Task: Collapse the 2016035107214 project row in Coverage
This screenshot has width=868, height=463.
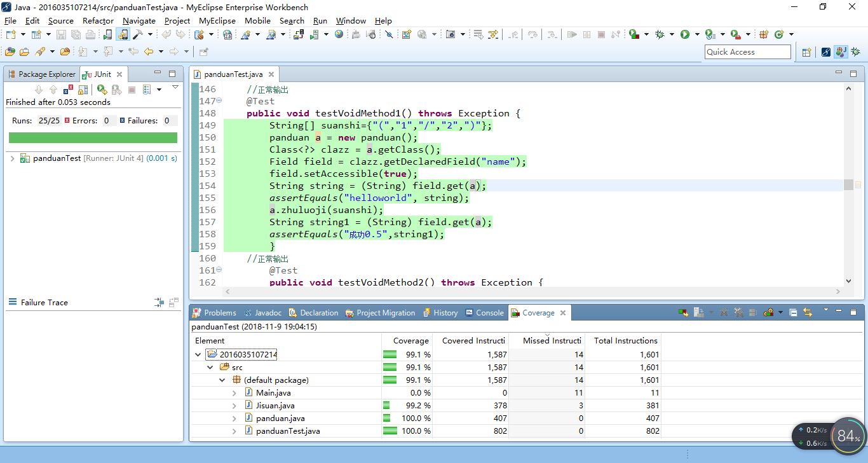Action: point(198,354)
